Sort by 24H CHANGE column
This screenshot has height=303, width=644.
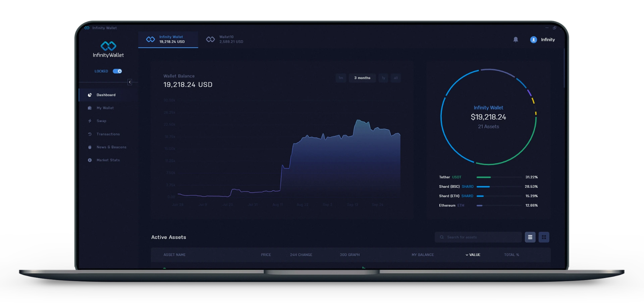tap(301, 255)
